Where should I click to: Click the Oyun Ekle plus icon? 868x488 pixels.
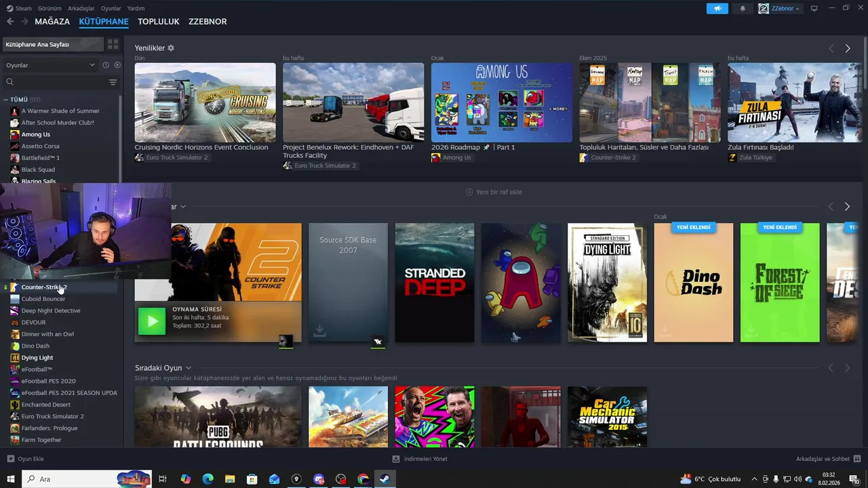[x=10, y=459]
